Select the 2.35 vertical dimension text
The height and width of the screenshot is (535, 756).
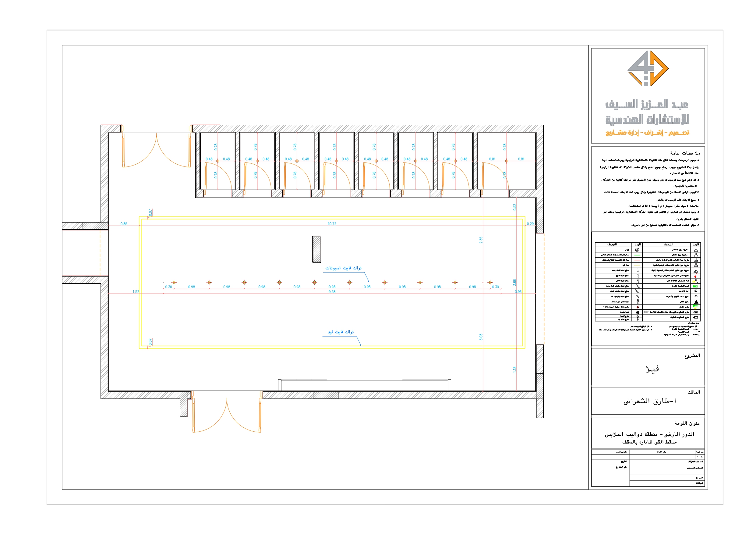[x=481, y=240]
